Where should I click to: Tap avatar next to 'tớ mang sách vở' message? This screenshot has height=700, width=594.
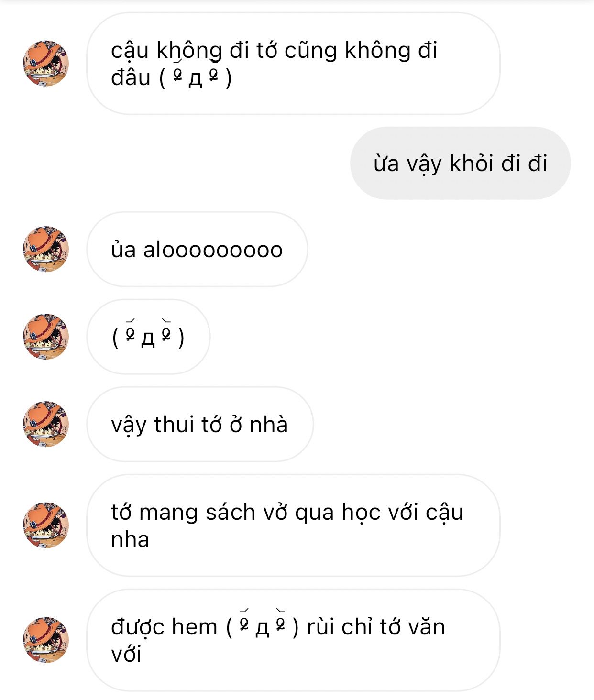pyautogui.click(x=46, y=525)
